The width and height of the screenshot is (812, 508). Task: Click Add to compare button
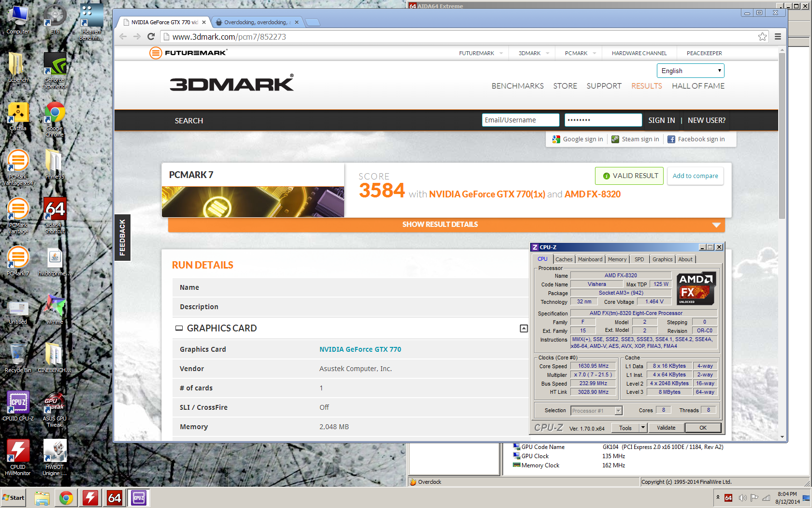click(696, 176)
